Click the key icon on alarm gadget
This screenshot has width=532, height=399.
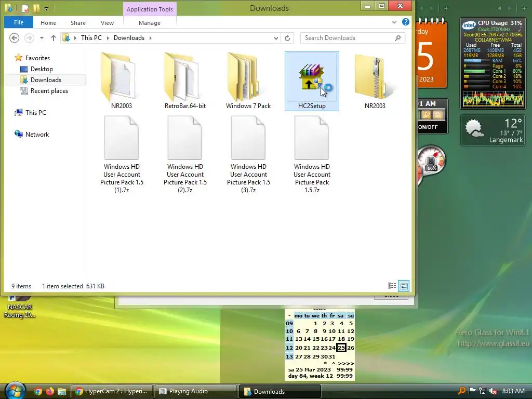point(426,115)
